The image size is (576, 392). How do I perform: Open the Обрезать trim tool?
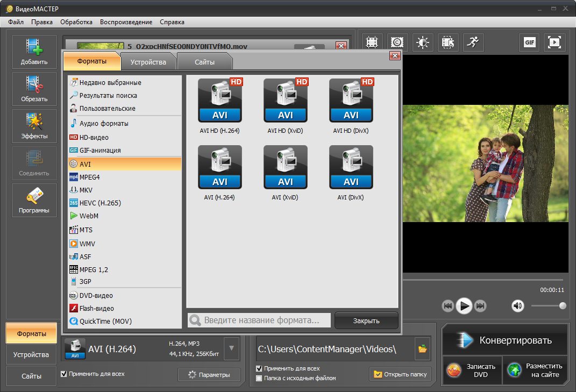point(34,89)
